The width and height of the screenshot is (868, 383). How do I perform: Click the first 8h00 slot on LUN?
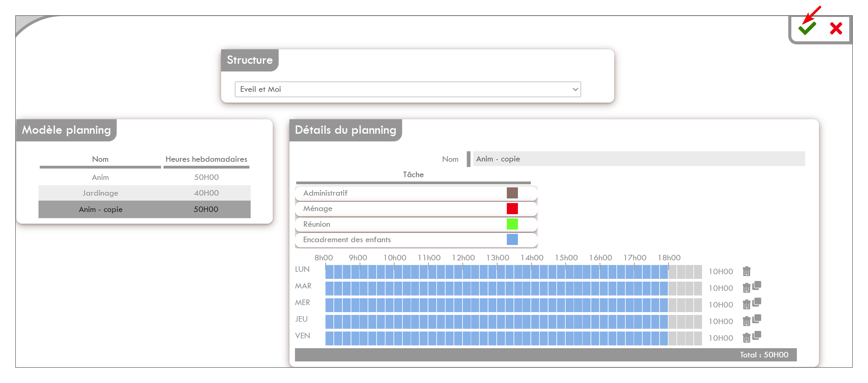pyautogui.click(x=329, y=272)
